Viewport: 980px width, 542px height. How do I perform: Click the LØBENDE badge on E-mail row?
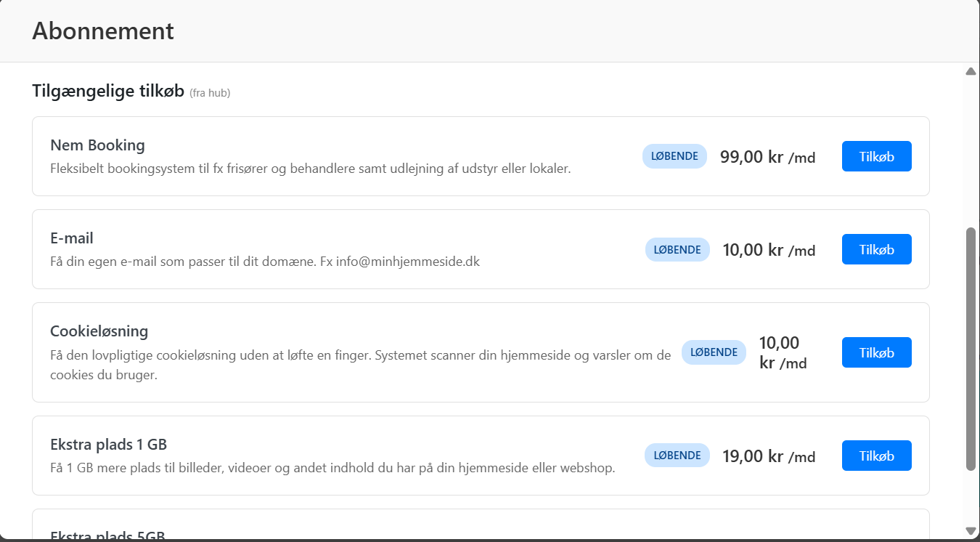[x=677, y=249]
